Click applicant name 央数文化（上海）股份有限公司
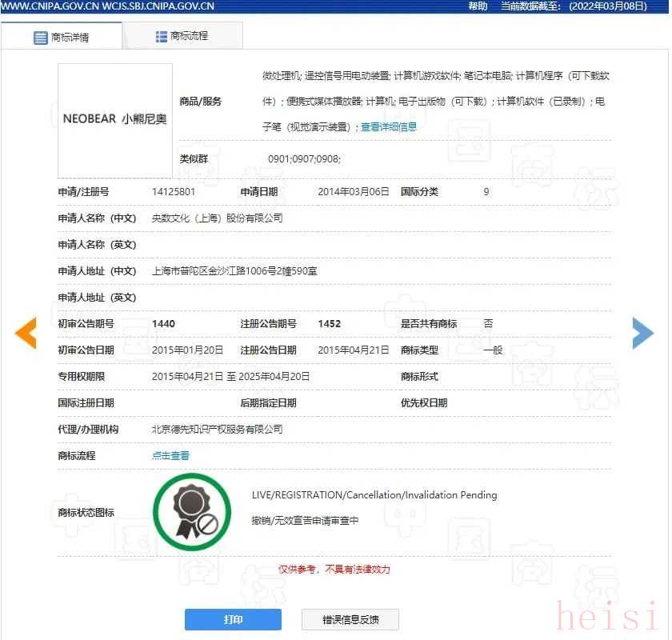Screen dimensions: 672x640 [x=217, y=218]
